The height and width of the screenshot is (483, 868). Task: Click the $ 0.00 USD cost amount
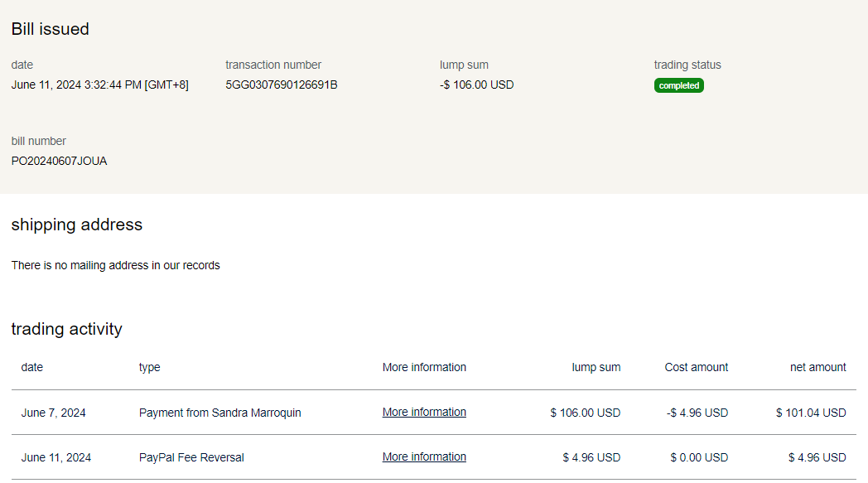click(x=699, y=457)
